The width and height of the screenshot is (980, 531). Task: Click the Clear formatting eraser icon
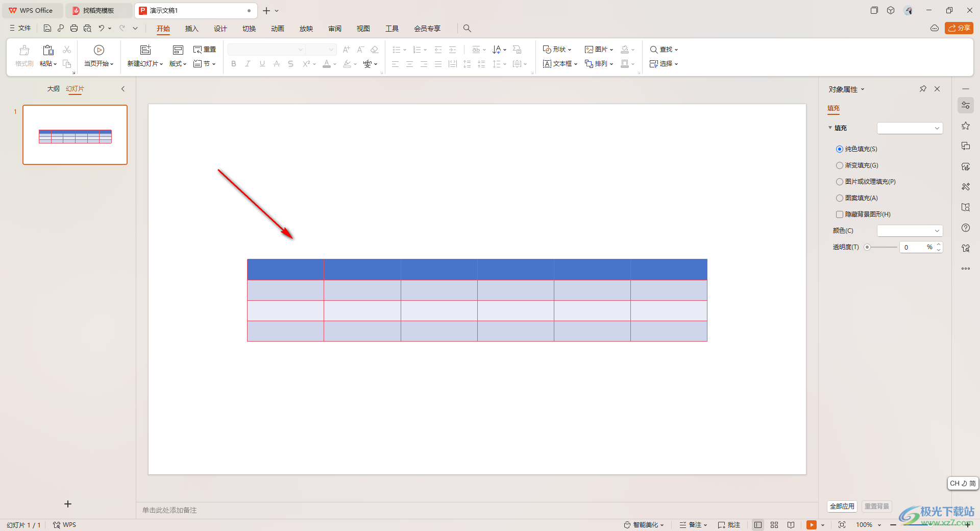pyautogui.click(x=374, y=50)
